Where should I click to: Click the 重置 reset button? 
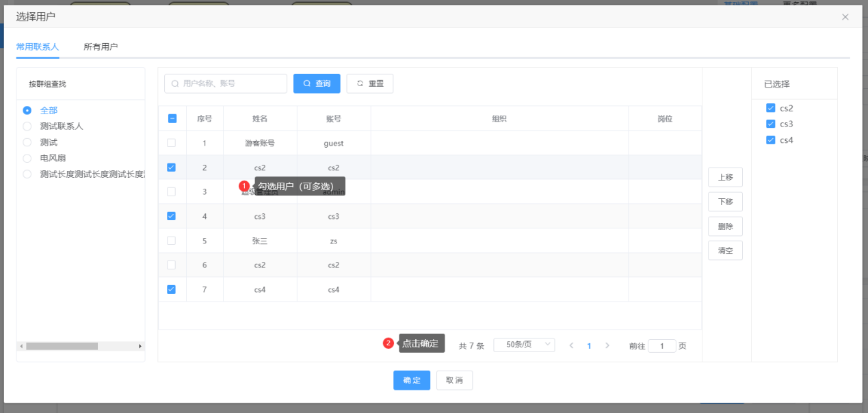coord(369,83)
